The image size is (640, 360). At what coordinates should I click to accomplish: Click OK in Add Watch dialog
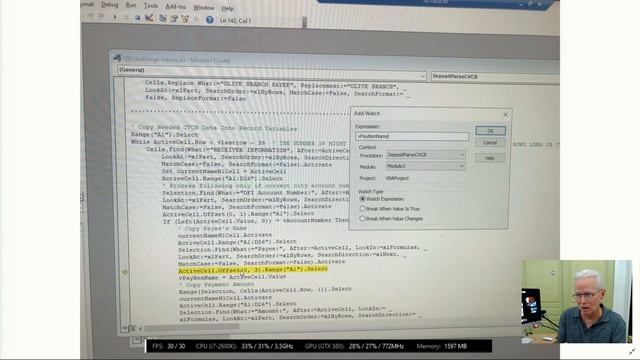pyautogui.click(x=490, y=131)
